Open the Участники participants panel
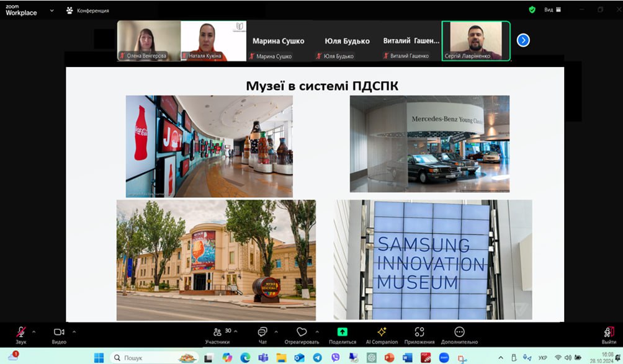 point(217,335)
